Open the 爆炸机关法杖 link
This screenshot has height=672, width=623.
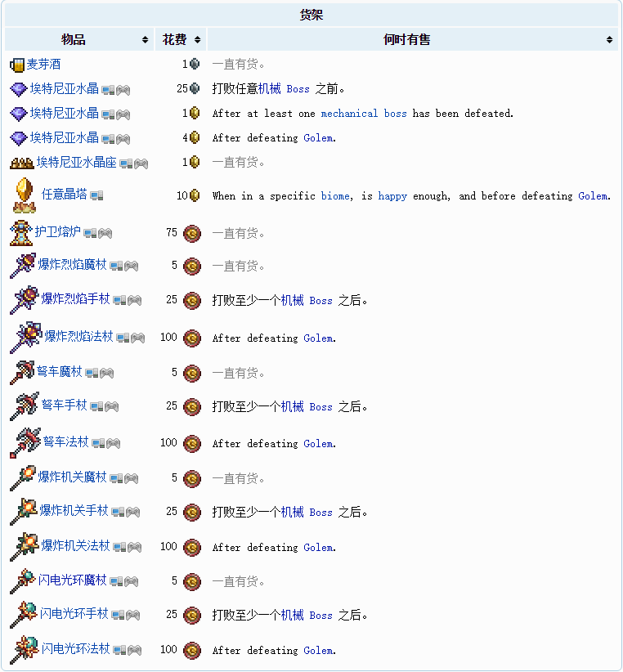point(75,545)
